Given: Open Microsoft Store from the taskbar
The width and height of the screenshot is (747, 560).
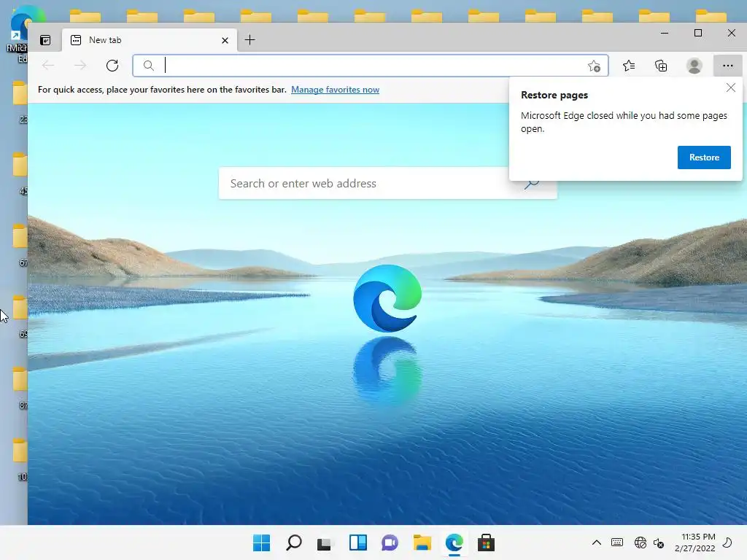Looking at the screenshot, I should tap(486, 542).
